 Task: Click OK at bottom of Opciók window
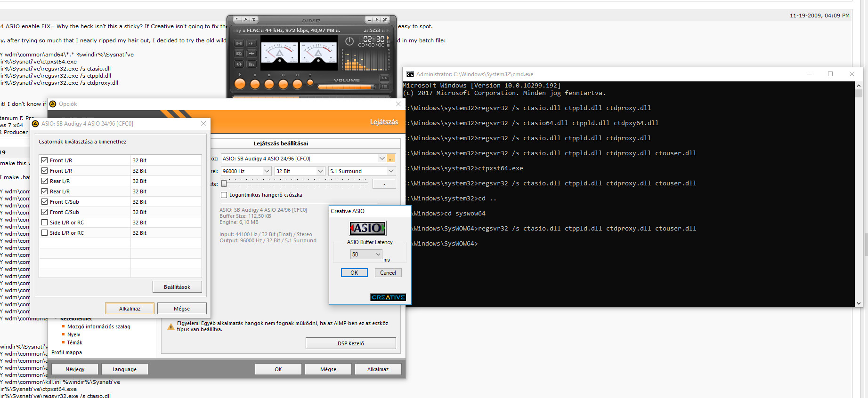point(278,369)
